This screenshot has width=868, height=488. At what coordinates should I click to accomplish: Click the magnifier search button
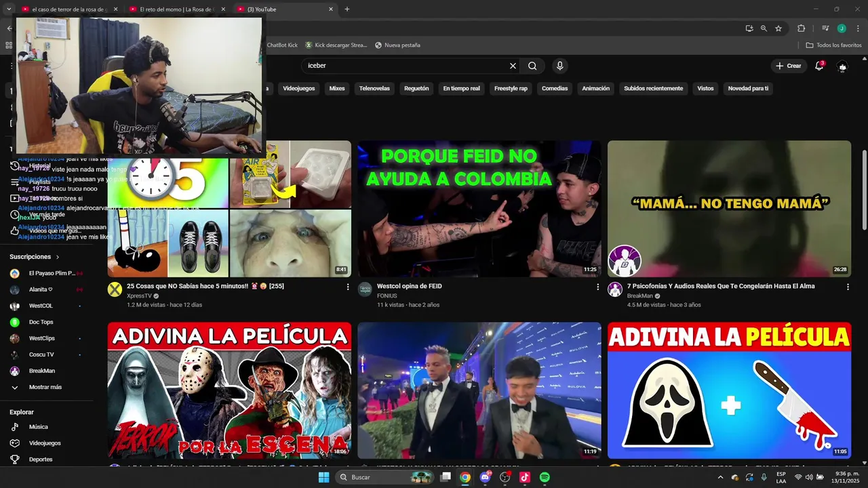[x=532, y=66]
